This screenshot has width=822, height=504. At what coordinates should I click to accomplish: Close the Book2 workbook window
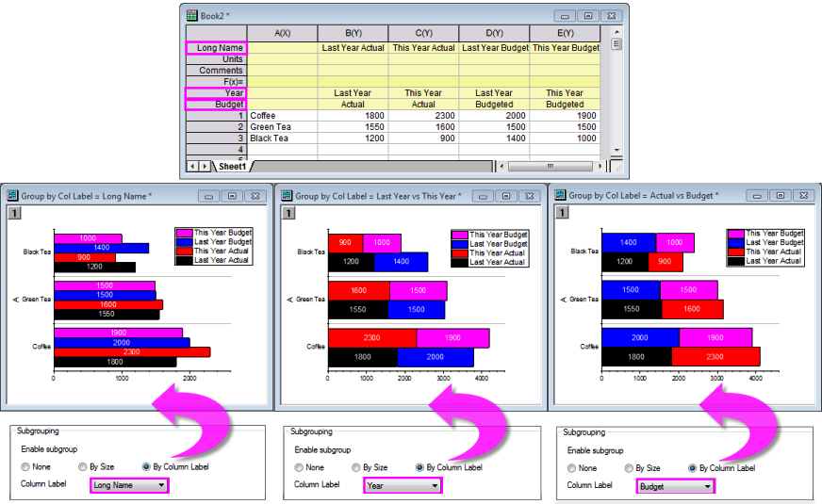point(612,16)
